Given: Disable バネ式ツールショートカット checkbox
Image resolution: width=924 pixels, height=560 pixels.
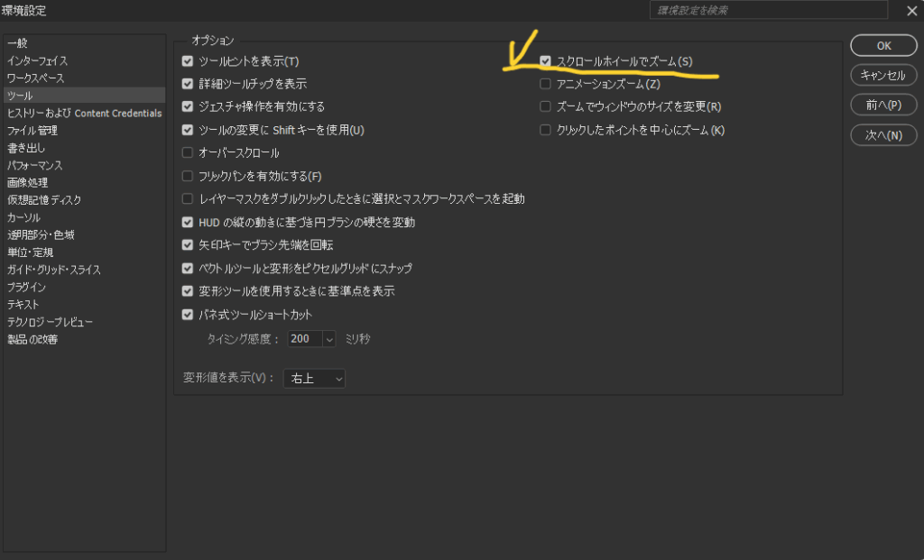Looking at the screenshot, I should 188,315.
